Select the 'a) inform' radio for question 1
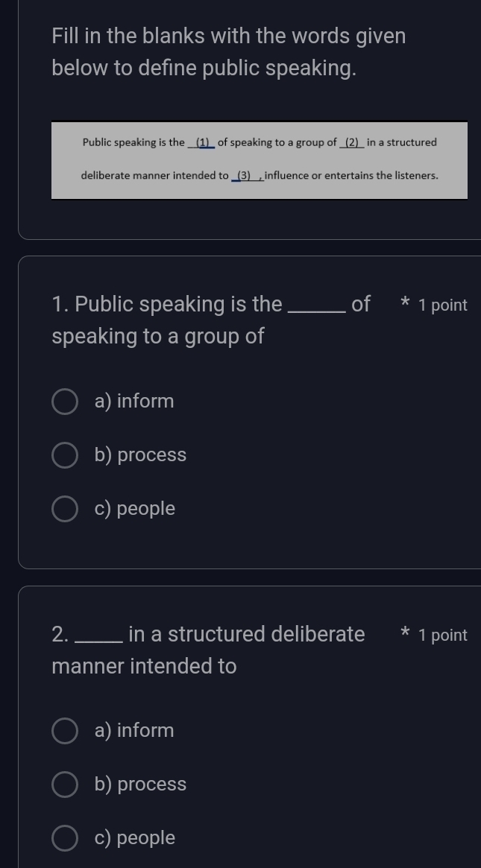This screenshot has height=868, width=481. coord(65,402)
